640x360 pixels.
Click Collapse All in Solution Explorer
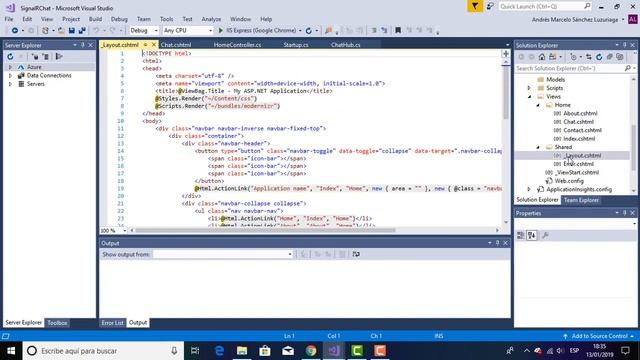point(609,57)
